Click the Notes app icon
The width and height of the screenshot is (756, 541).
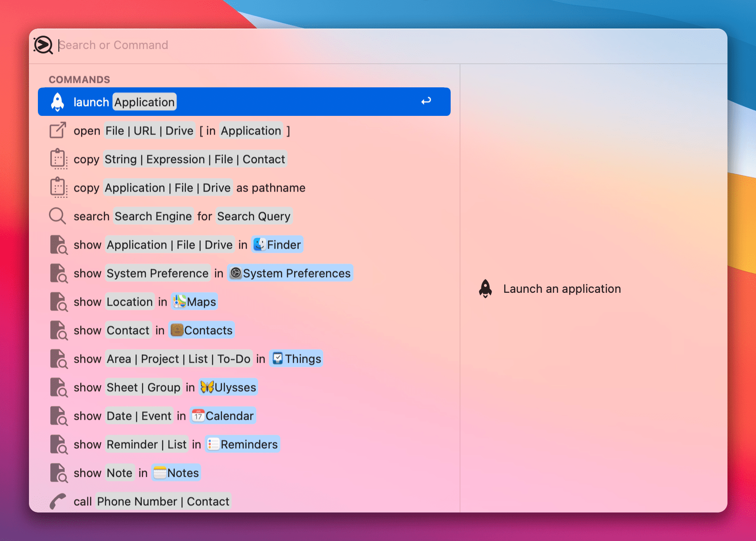point(160,473)
